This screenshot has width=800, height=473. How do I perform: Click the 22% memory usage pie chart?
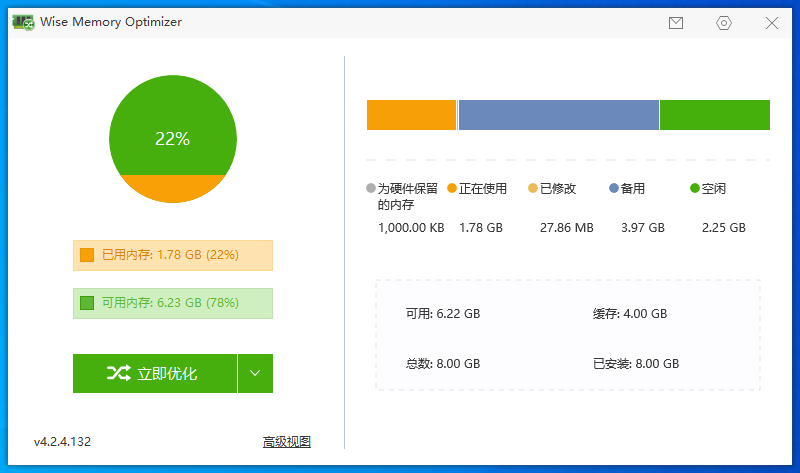click(173, 139)
